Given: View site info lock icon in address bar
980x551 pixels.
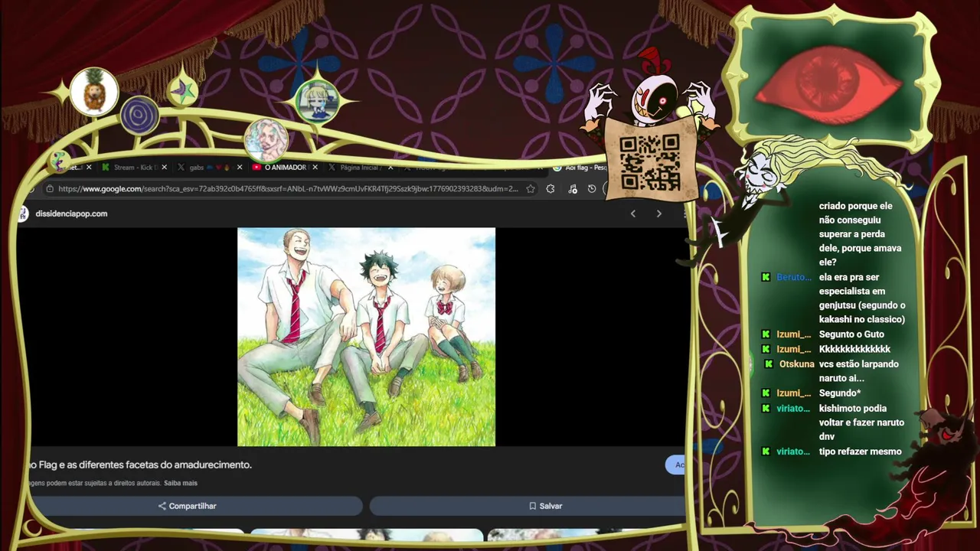Looking at the screenshot, I should [50, 189].
